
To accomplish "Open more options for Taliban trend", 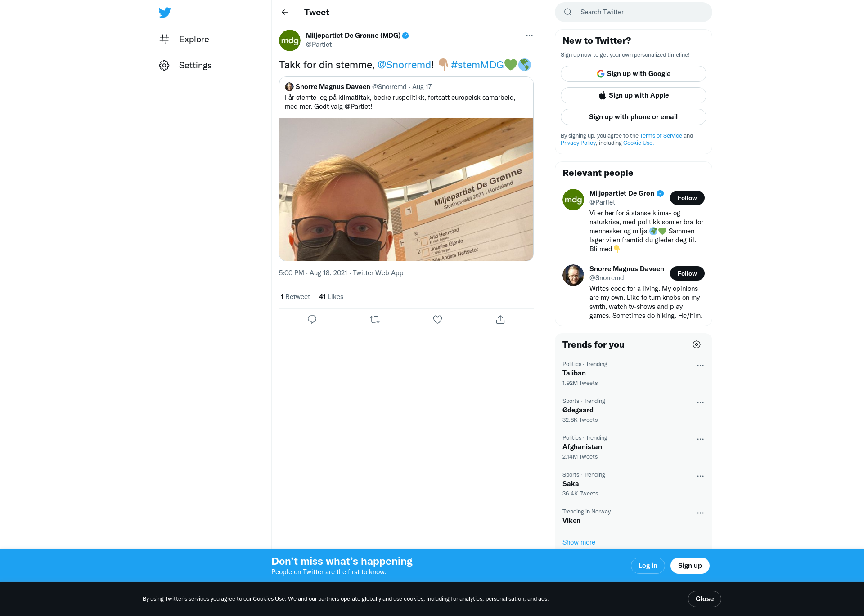I will (x=700, y=366).
